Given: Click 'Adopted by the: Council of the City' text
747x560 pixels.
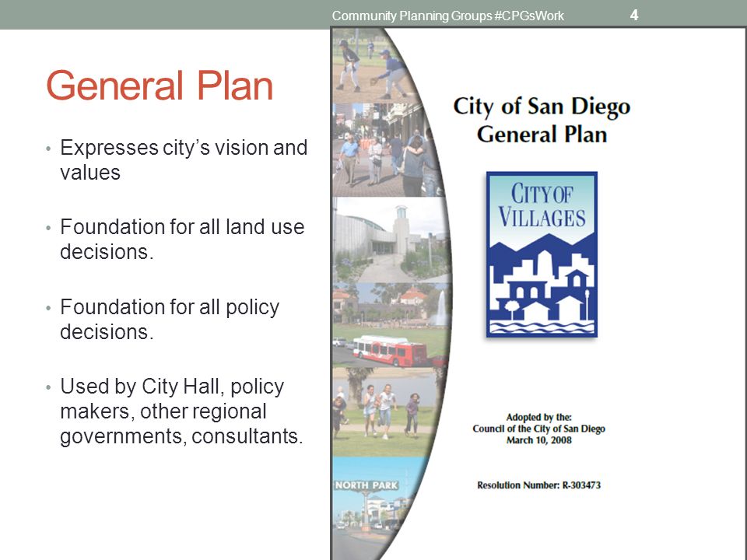Looking at the screenshot, I should click(x=538, y=423).
